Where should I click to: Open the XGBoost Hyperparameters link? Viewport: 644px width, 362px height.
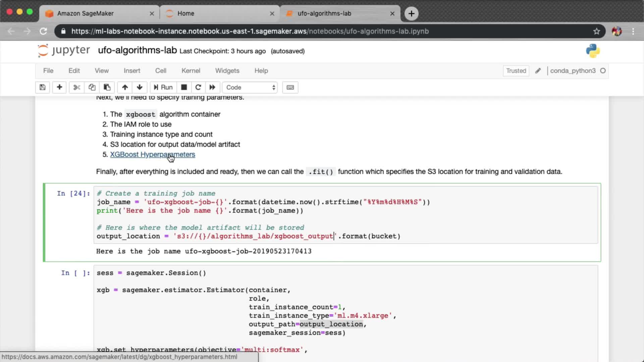[x=152, y=155]
